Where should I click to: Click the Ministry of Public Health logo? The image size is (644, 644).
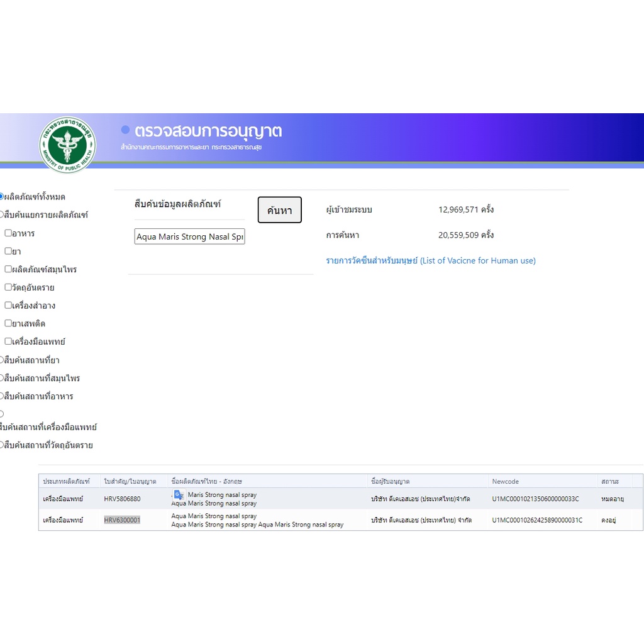click(68, 145)
